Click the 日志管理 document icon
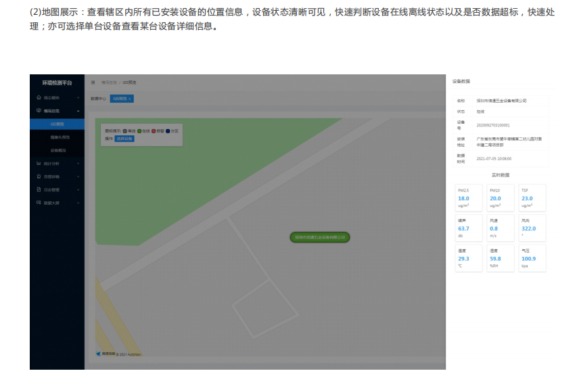Screen dimensions: 575x392 39,190
